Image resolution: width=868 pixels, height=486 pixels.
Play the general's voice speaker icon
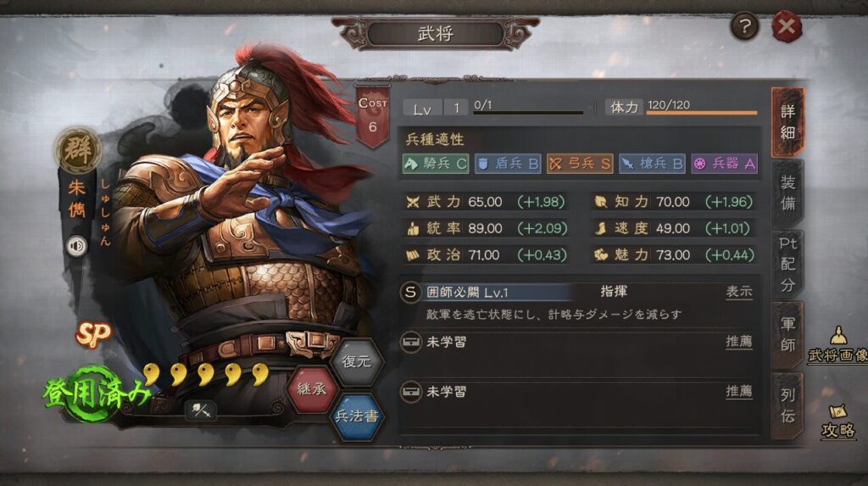pos(77,245)
